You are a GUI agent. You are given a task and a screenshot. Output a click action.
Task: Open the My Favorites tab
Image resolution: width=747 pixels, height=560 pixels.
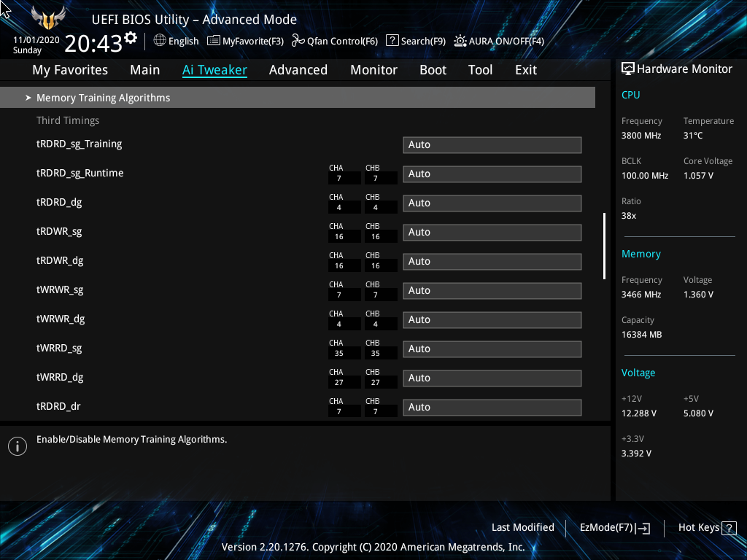[70, 70]
